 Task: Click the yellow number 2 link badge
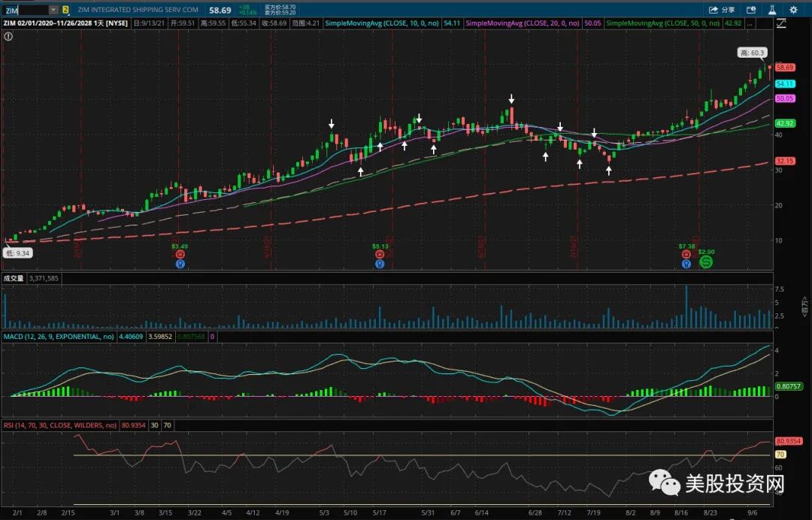(x=65, y=10)
